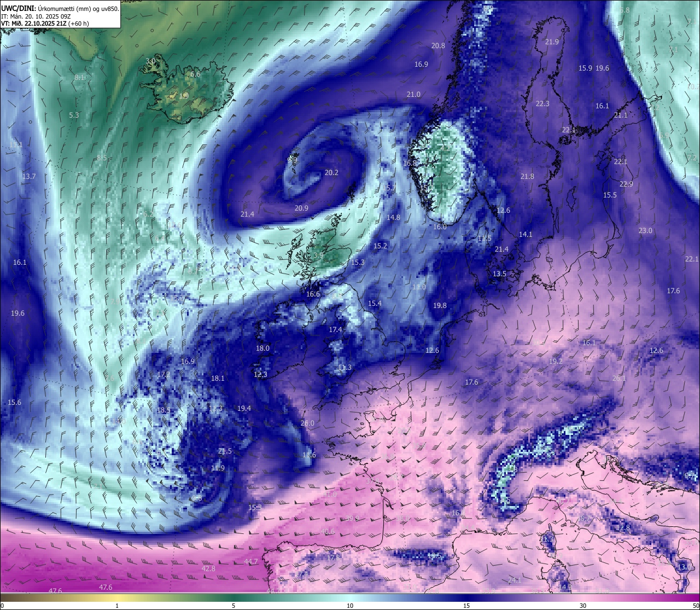Click the 14.8 value on the map

[x=393, y=217]
